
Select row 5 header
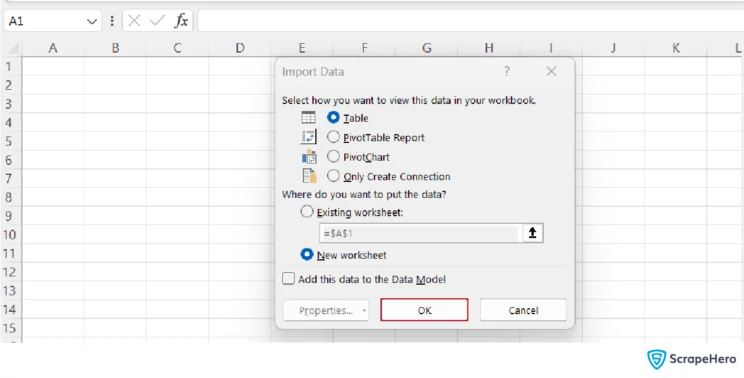click(x=10, y=141)
